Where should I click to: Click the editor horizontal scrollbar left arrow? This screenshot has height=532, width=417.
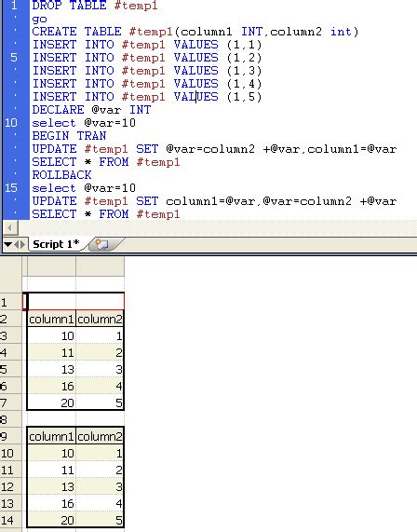click(x=10, y=227)
